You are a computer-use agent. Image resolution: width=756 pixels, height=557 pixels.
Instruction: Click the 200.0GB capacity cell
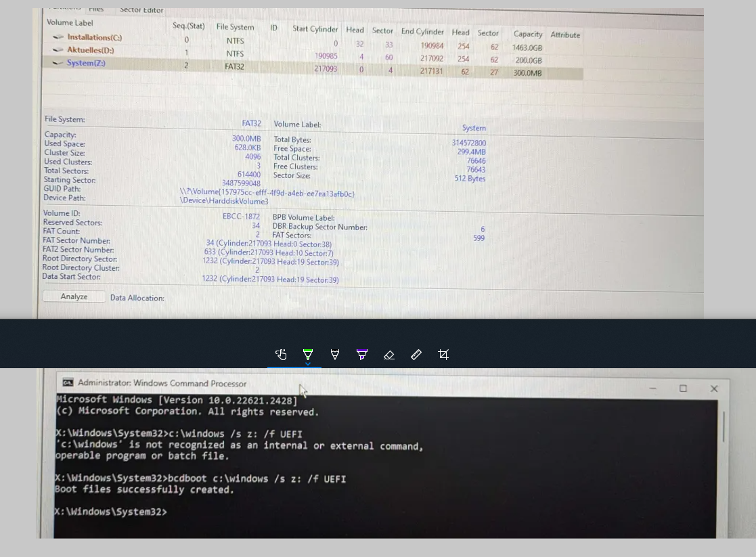tap(529, 60)
